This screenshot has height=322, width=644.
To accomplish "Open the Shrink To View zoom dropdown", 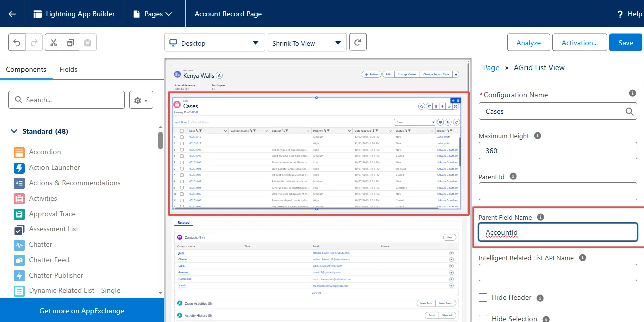I will tap(307, 43).
